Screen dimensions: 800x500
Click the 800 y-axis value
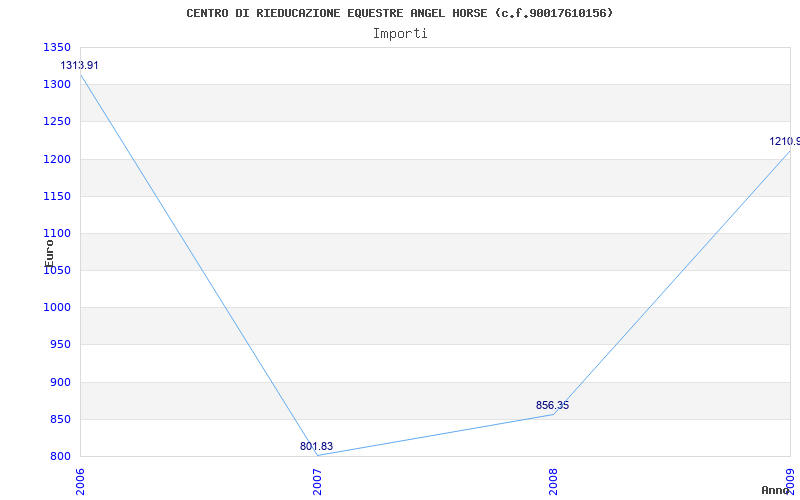tap(60, 457)
